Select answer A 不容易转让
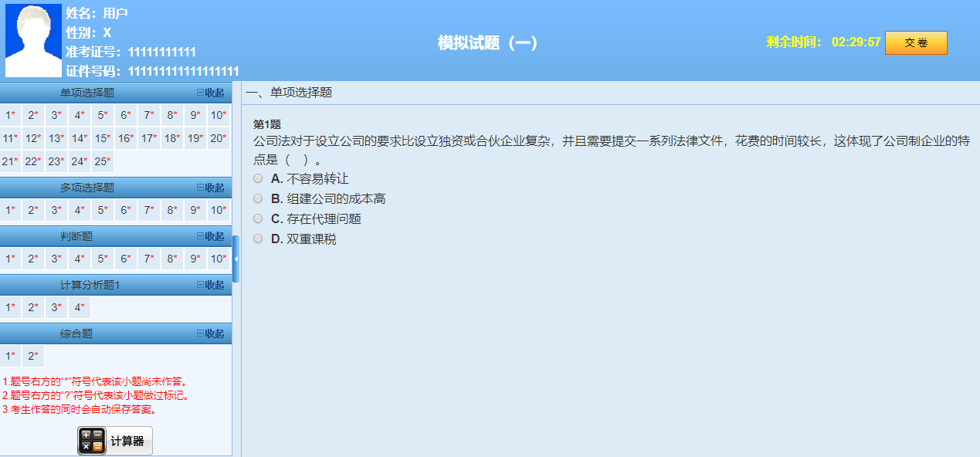The height and width of the screenshot is (457, 980). [258, 178]
